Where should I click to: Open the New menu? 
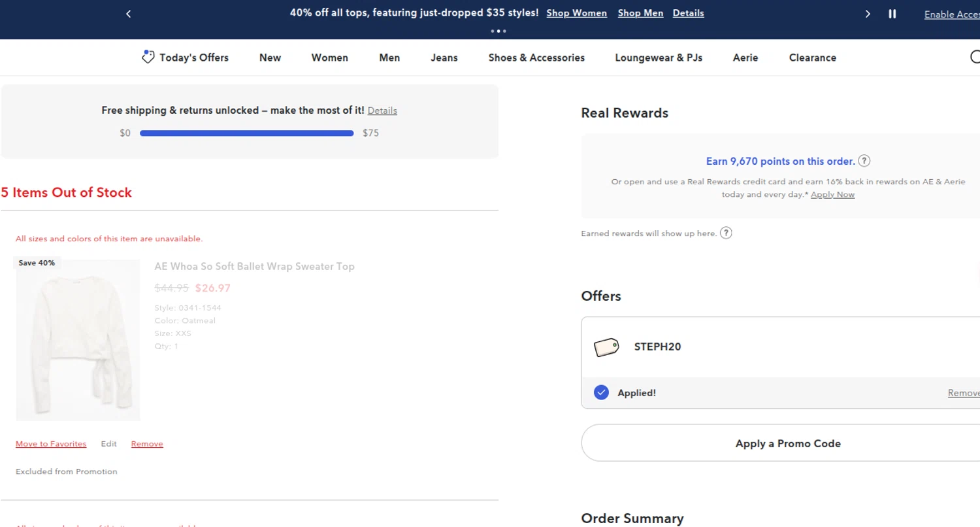coord(270,58)
